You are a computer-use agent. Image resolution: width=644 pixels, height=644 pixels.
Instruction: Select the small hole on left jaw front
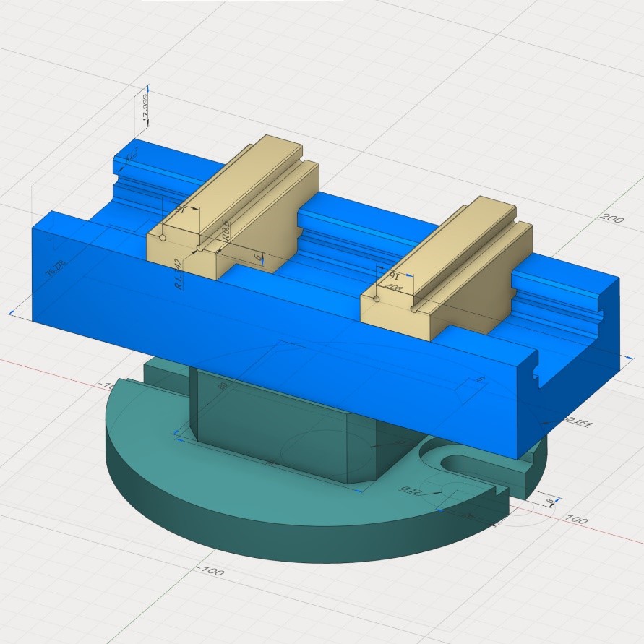[164, 236]
